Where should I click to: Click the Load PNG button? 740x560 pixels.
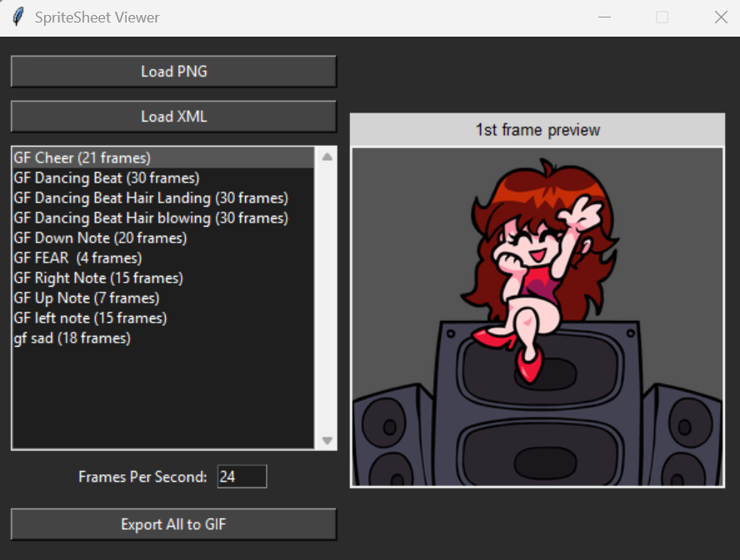click(x=173, y=72)
